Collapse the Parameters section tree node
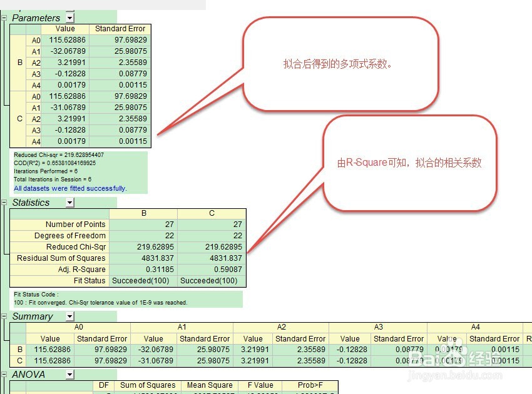The width and height of the screenshot is (532, 394). pos(4,18)
